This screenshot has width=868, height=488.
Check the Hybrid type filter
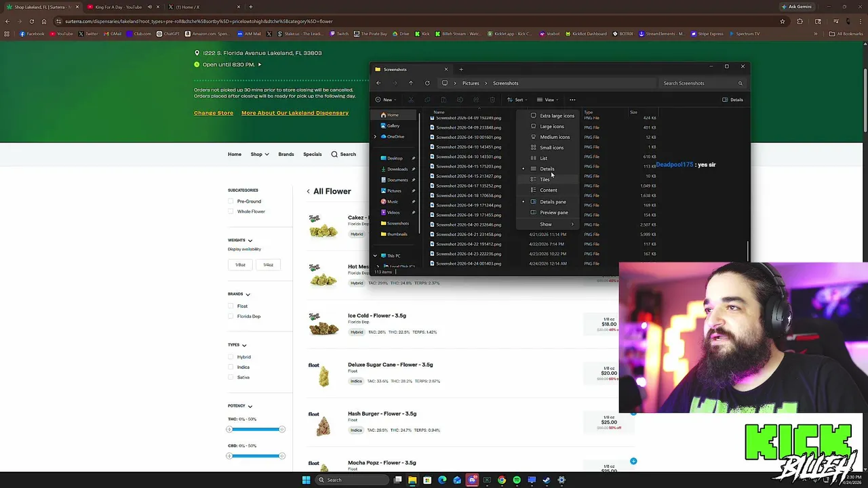pos(231,357)
